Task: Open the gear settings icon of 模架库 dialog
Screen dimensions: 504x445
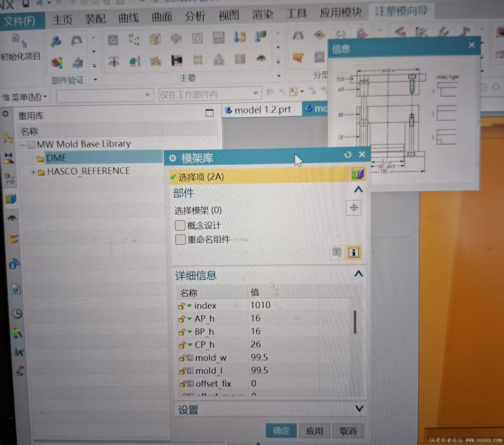Action: click(173, 158)
